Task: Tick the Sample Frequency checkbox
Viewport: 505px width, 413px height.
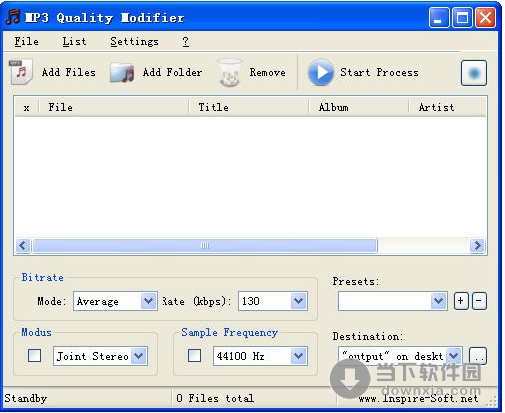Action: click(x=194, y=355)
